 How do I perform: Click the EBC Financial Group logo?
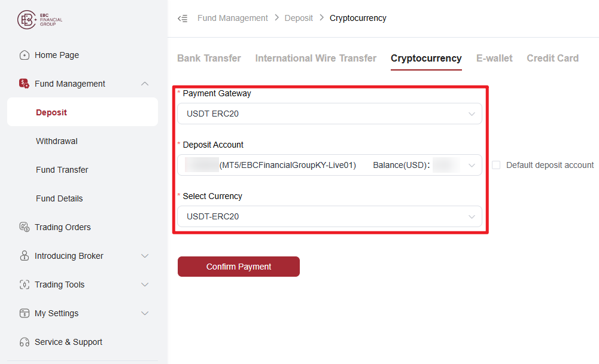pos(39,20)
